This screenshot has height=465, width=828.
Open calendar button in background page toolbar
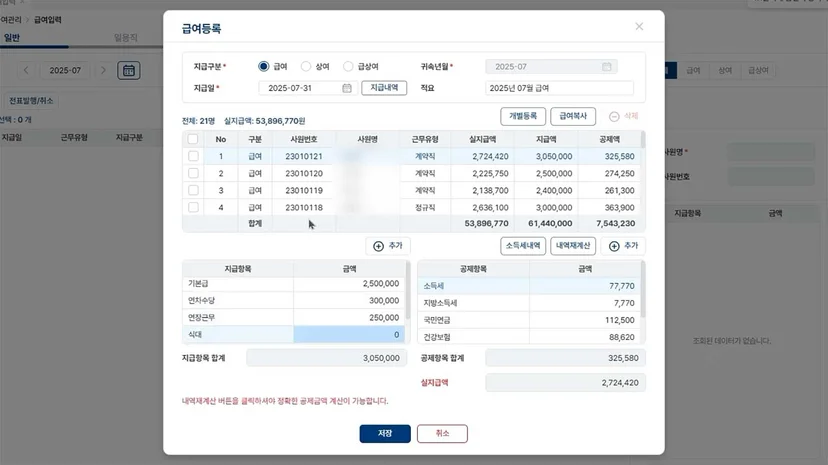tap(129, 70)
